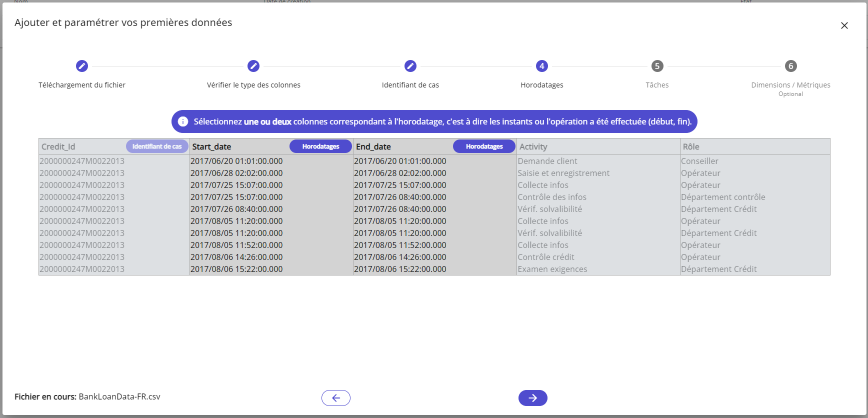Image resolution: width=868 pixels, height=418 pixels.
Task: Click the info icon in the blue banner
Action: tap(183, 121)
